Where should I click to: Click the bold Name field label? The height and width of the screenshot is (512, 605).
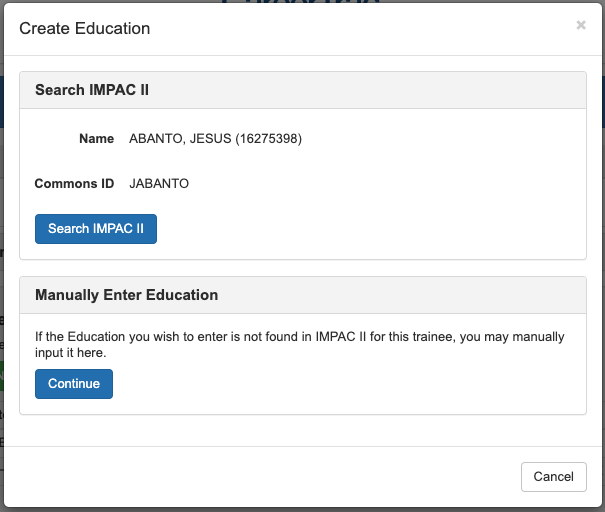97,139
